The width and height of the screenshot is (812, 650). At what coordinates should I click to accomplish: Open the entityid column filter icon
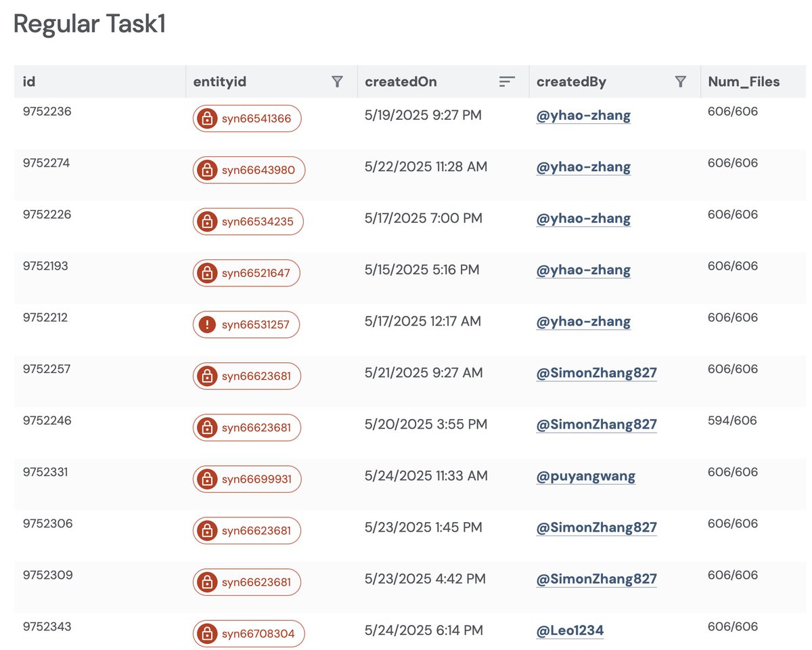(337, 82)
